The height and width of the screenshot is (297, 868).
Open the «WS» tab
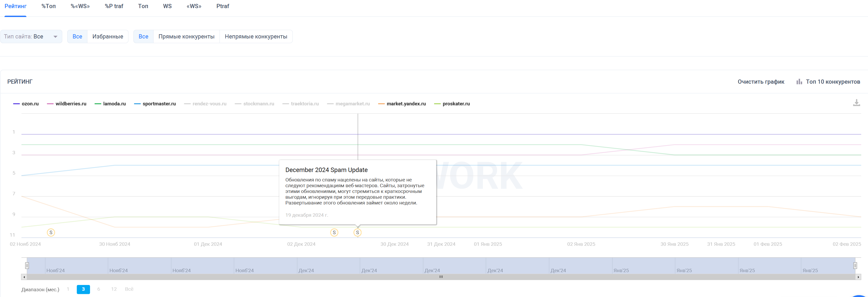click(x=194, y=6)
